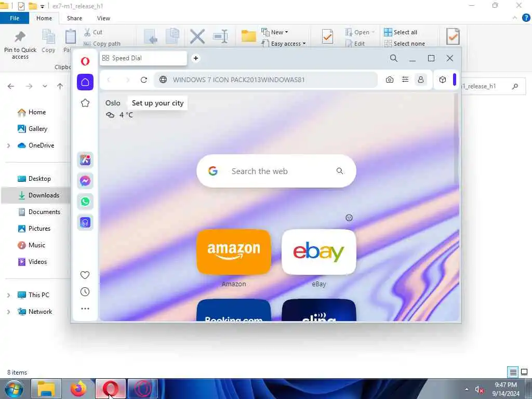Open New item dropdown in ribbon

point(275,32)
